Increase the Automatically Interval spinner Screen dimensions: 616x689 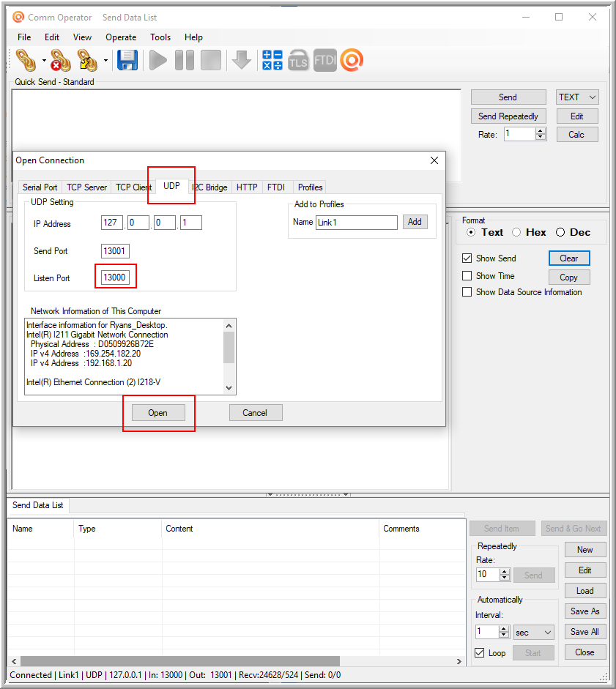[505, 629]
